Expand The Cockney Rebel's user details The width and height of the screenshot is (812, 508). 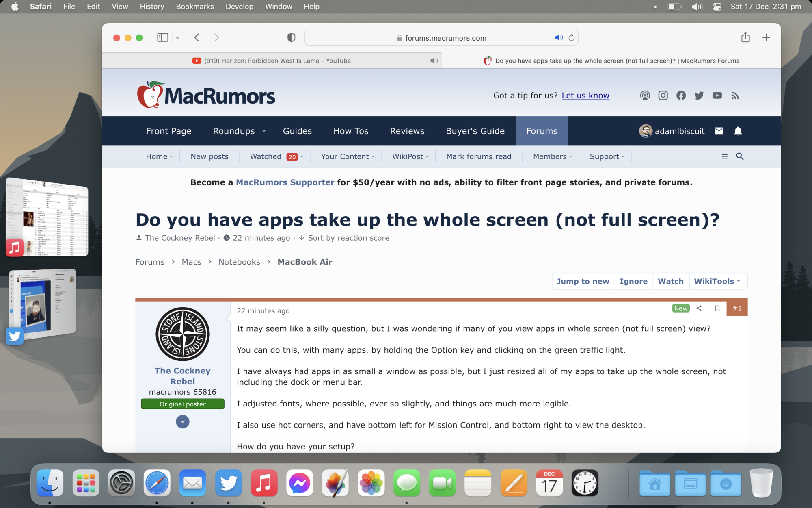click(x=182, y=422)
